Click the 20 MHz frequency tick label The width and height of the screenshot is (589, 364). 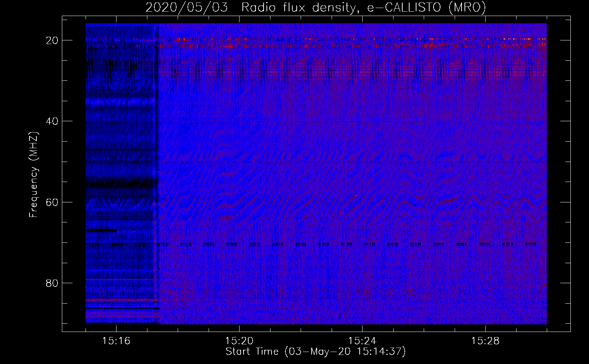click(x=52, y=40)
